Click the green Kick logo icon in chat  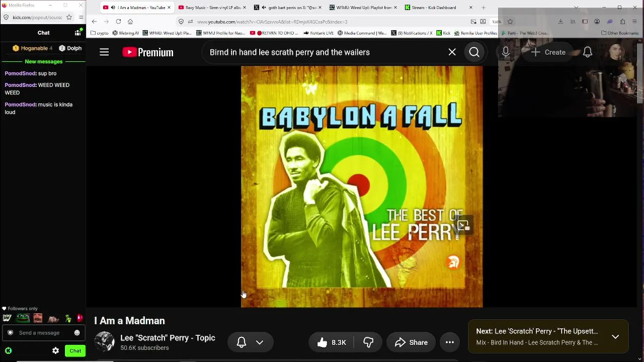click(x=9, y=351)
